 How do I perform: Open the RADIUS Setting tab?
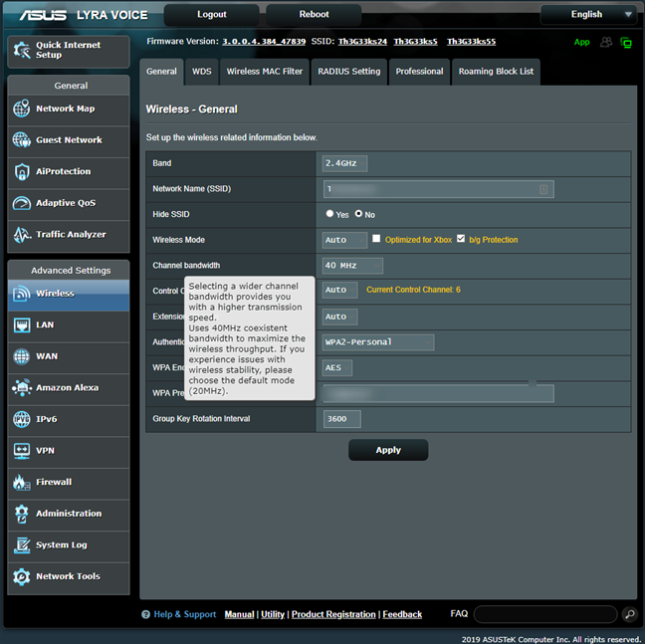tap(348, 72)
